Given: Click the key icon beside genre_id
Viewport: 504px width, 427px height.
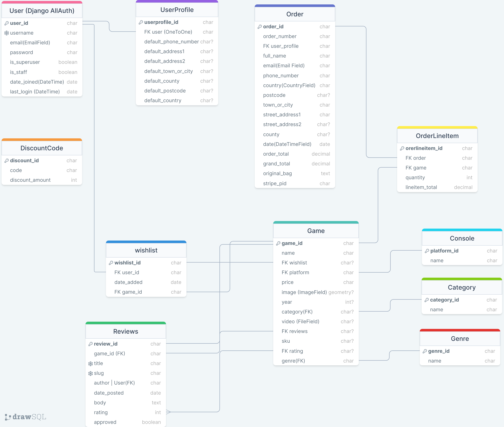Looking at the screenshot, I should tap(425, 351).
